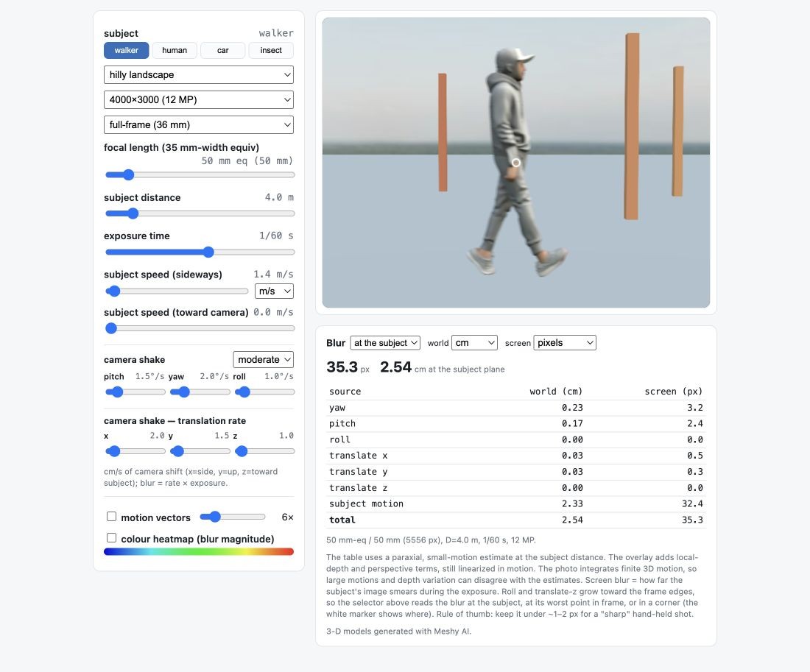The height and width of the screenshot is (672, 810).
Task: Choose the insect subject button
Action: pyautogui.click(x=271, y=50)
